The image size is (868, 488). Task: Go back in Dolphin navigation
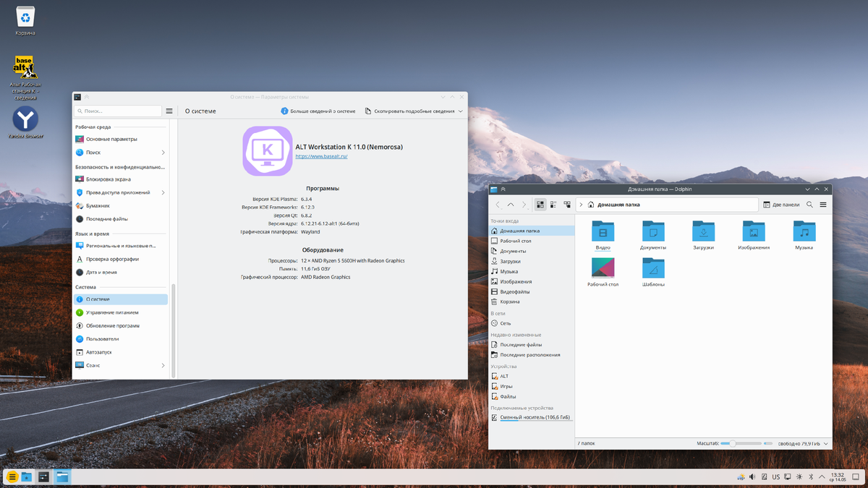[x=498, y=205]
